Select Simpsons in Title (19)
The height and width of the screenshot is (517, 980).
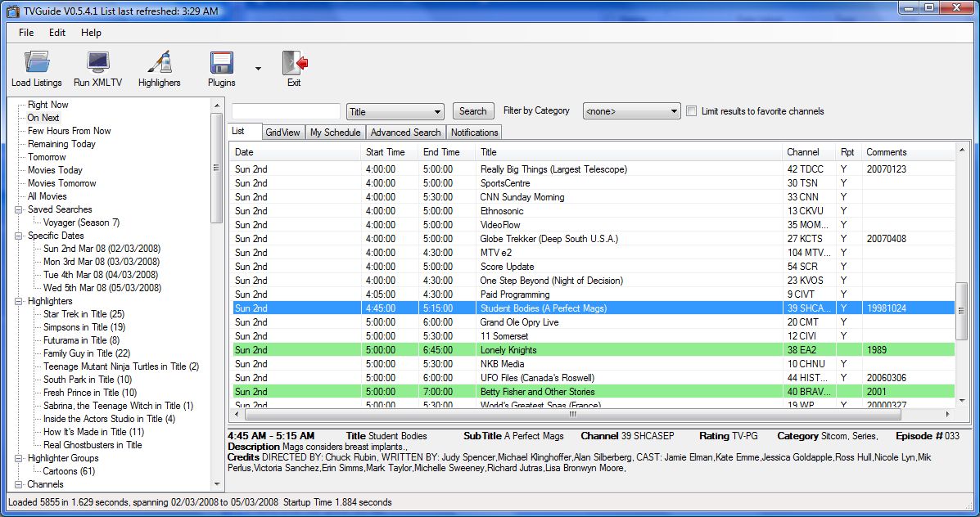(x=84, y=328)
